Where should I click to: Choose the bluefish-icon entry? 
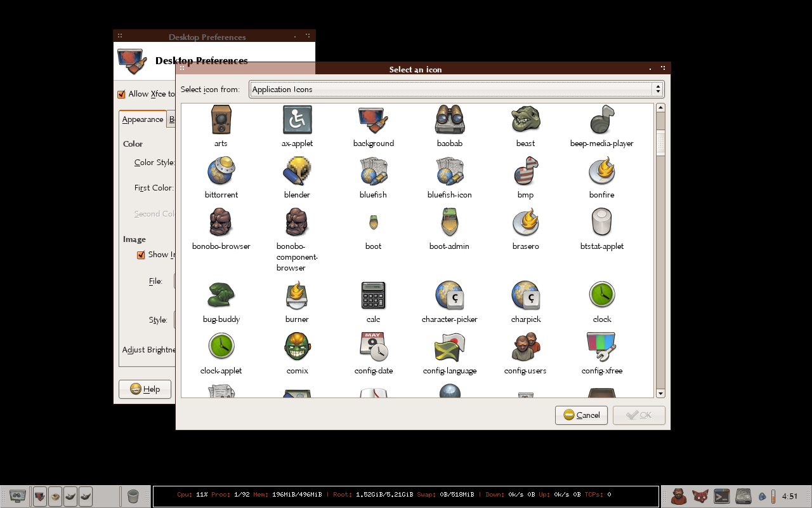tap(449, 171)
